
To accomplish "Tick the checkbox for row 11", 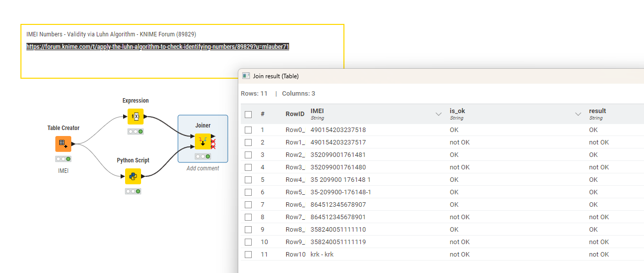I will pos(248,255).
